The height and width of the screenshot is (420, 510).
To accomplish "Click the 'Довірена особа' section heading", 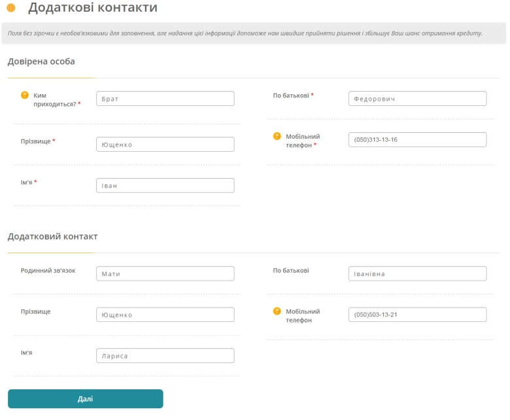I will pyautogui.click(x=41, y=61).
